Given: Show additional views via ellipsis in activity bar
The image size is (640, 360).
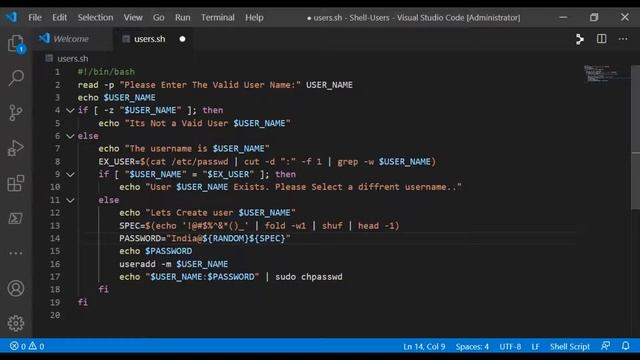Looking at the screenshot, I should pos(16,253).
